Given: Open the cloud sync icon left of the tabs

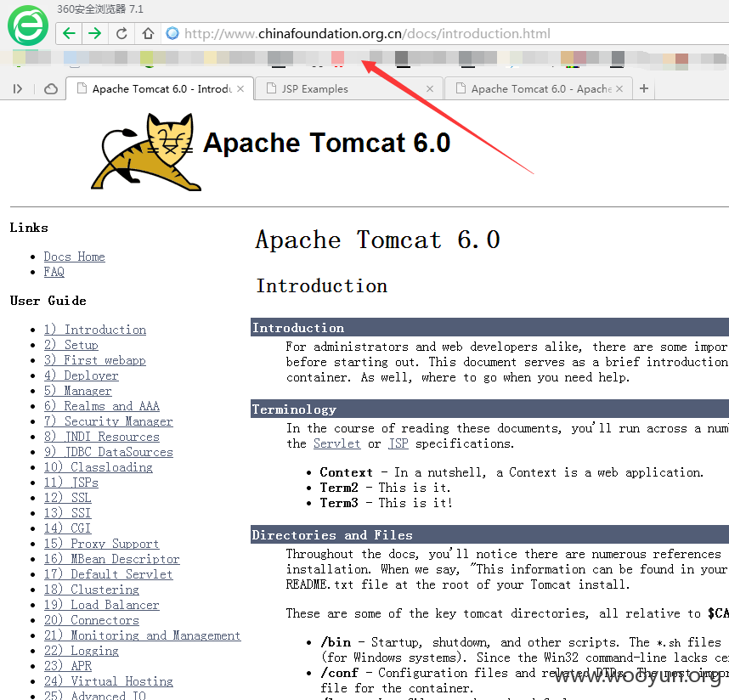Looking at the screenshot, I should point(51,89).
